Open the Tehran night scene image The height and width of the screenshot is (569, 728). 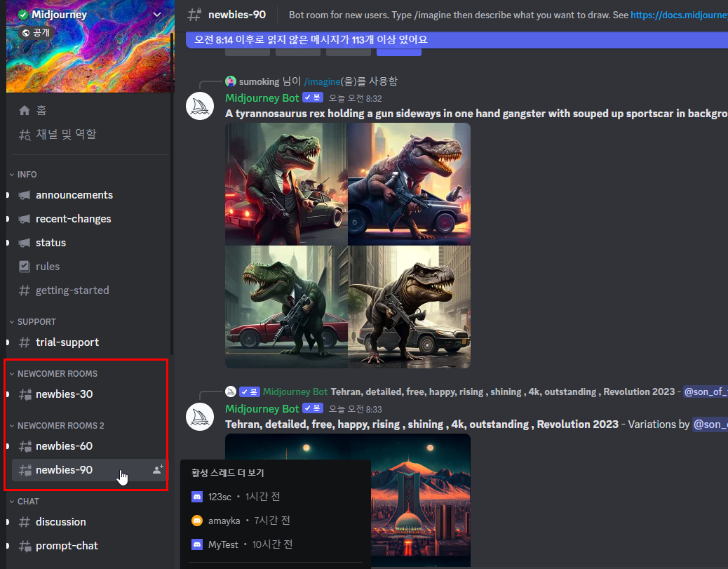[421, 500]
